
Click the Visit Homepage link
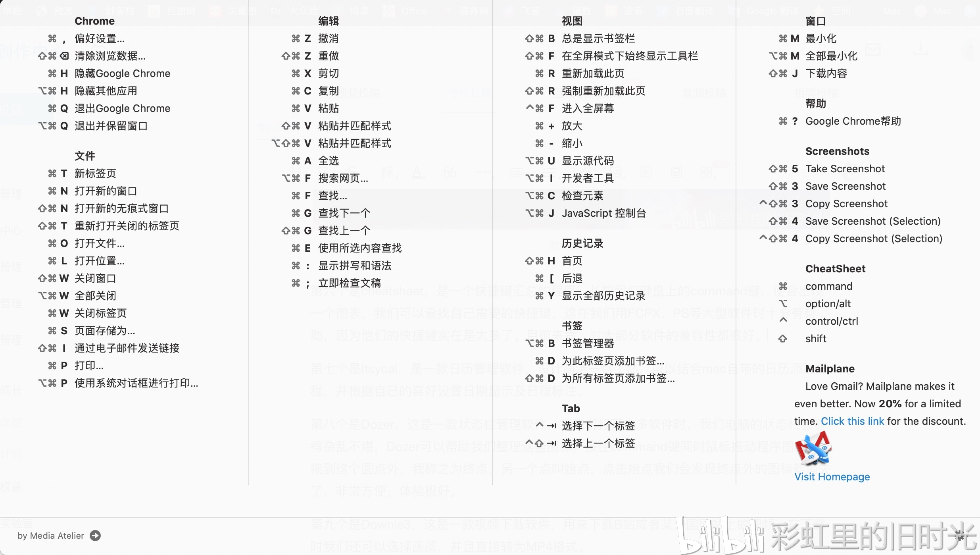point(831,477)
